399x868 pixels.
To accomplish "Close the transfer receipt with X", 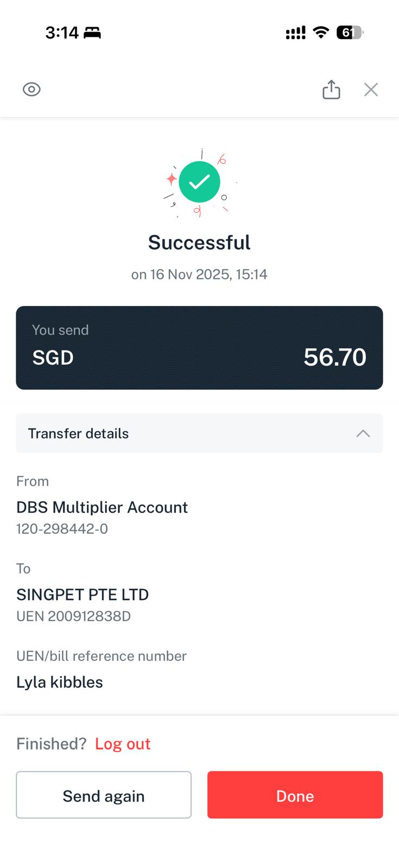I will point(371,90).
